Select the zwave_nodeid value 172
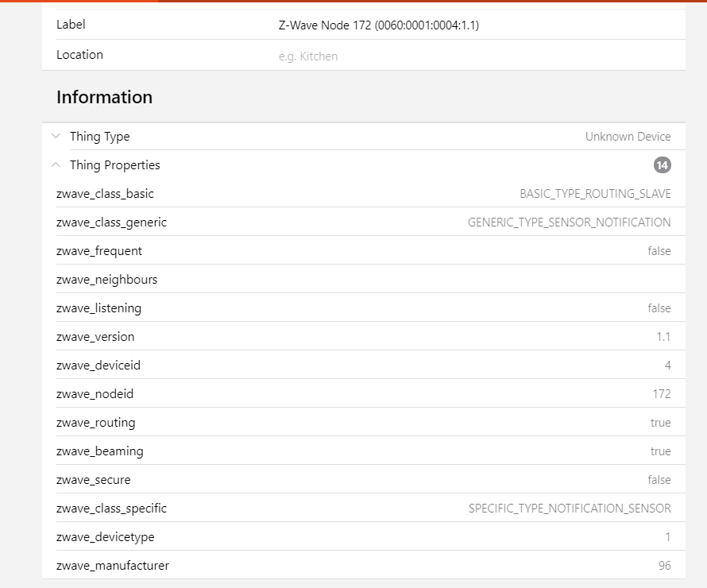 (661, 394)
